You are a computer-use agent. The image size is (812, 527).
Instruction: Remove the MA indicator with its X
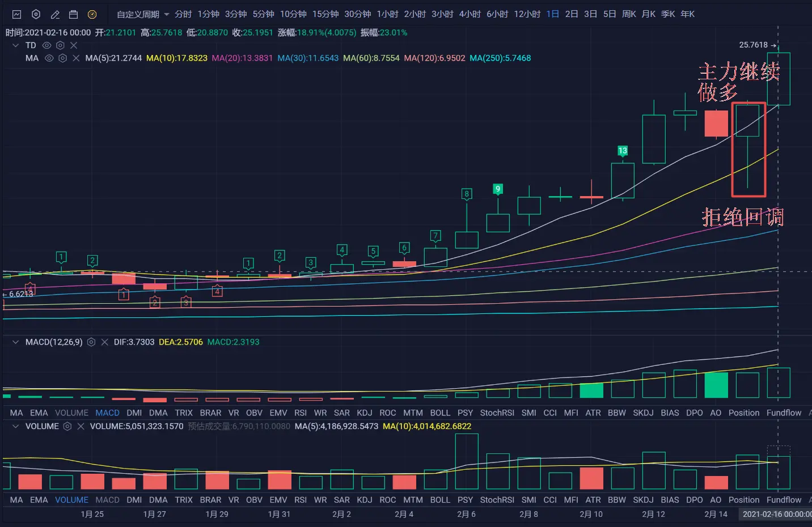pos(76,58)
